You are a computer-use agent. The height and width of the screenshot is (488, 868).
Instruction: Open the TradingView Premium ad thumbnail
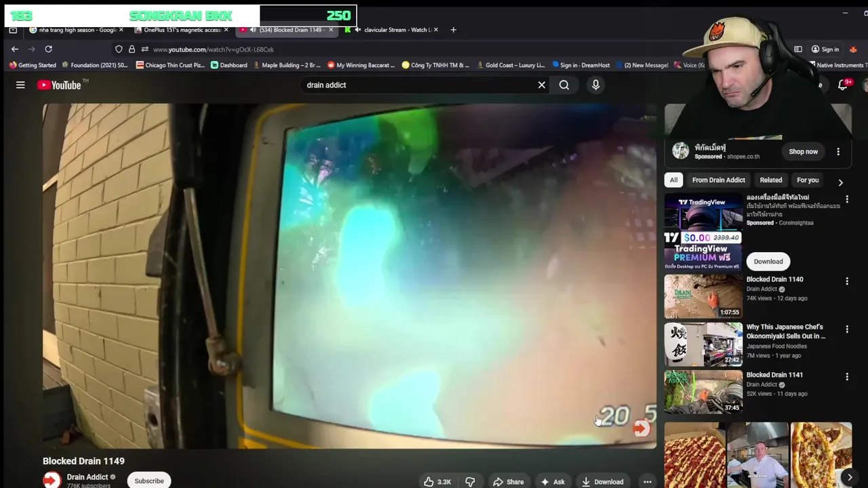coord(703,232)
